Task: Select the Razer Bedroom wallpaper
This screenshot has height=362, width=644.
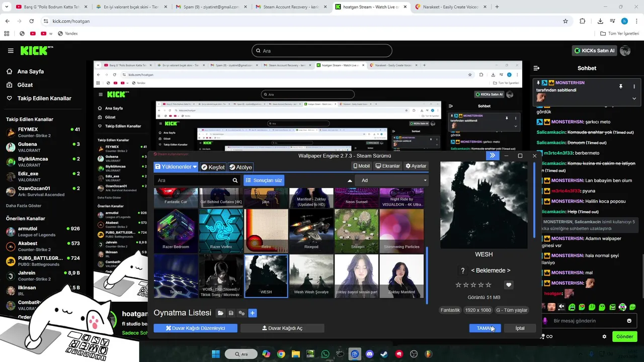Action: (x=176, y=230)
